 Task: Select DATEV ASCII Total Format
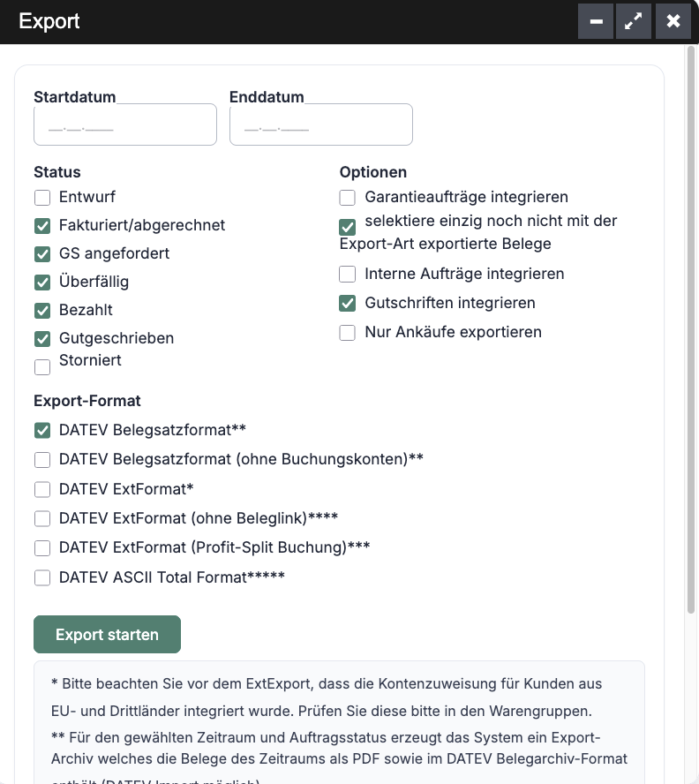click(42, 578)
